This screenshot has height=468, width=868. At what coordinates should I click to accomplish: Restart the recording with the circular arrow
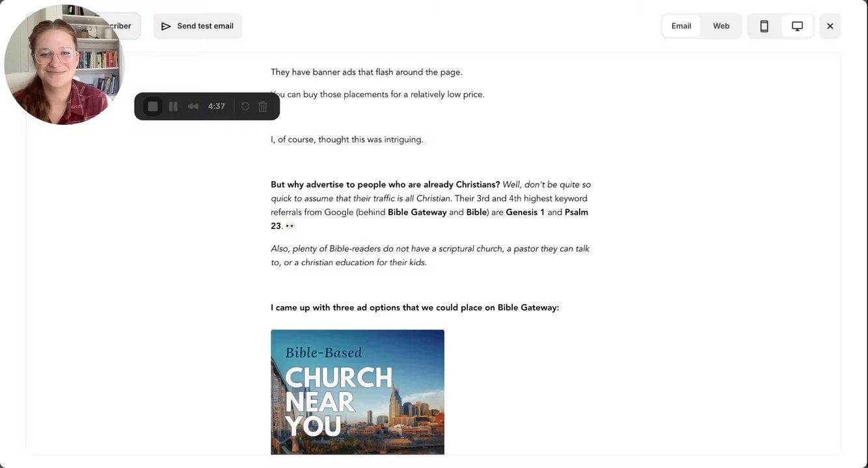(x=245, y=107)
